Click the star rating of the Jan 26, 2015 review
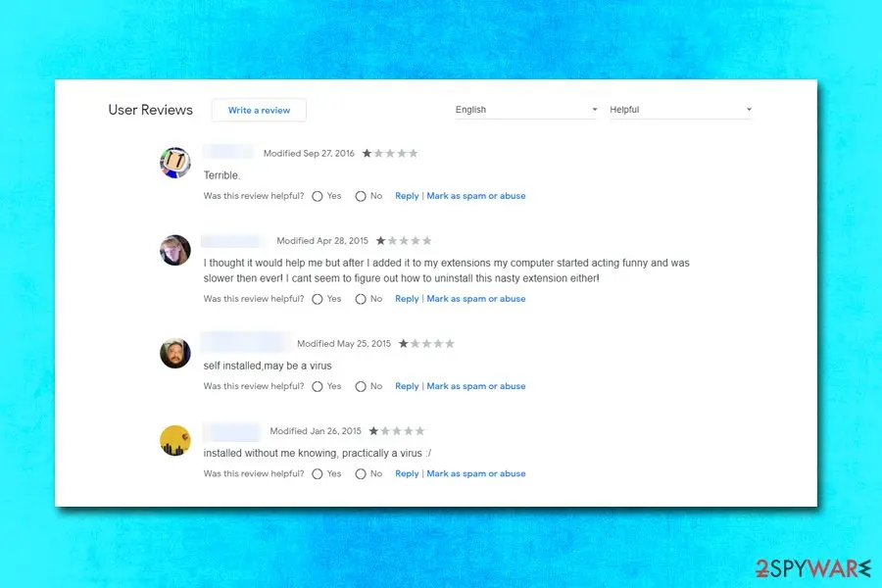 pos(397,431)
